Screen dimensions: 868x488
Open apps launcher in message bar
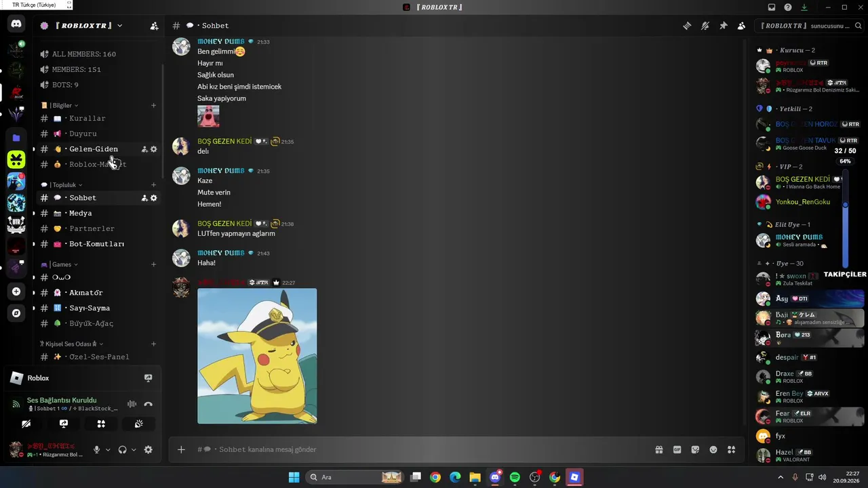[x=732, y=449]
